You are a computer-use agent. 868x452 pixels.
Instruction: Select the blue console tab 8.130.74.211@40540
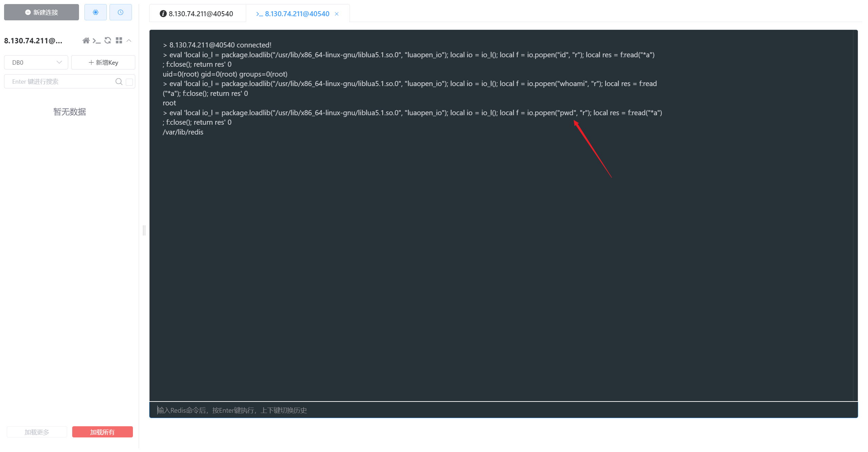pos(293,14)
